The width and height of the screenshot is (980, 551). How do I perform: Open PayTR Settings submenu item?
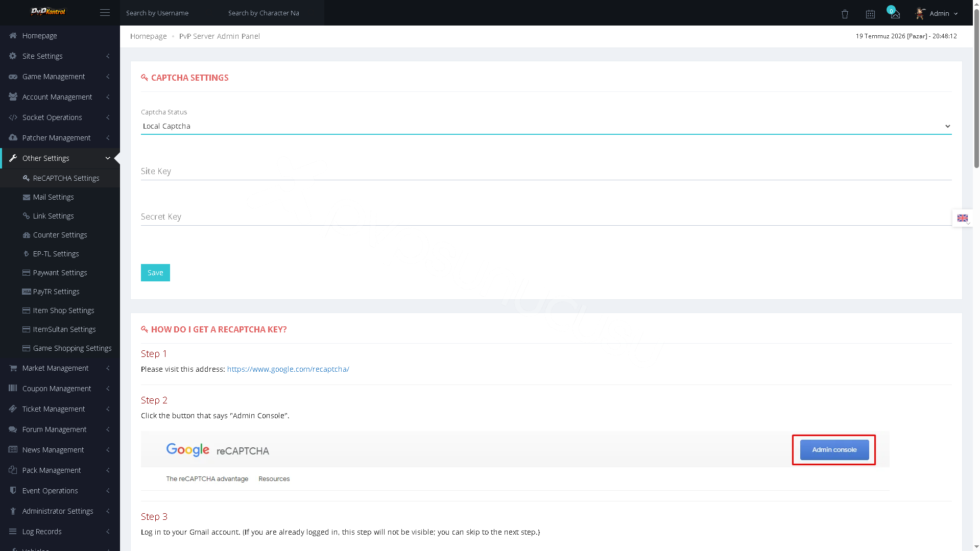(x=60, y=292)
